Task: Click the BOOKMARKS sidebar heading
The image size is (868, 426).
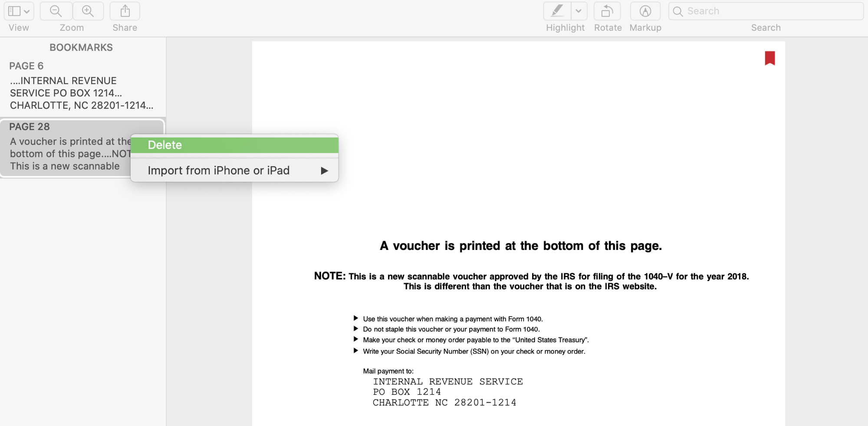Action: coord(81,47)
